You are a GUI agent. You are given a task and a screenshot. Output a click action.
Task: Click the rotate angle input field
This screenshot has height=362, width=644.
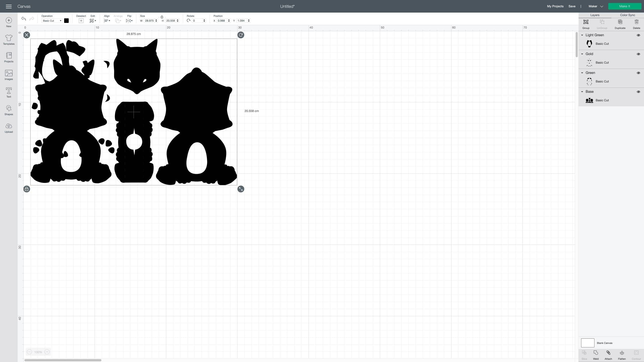197,21
